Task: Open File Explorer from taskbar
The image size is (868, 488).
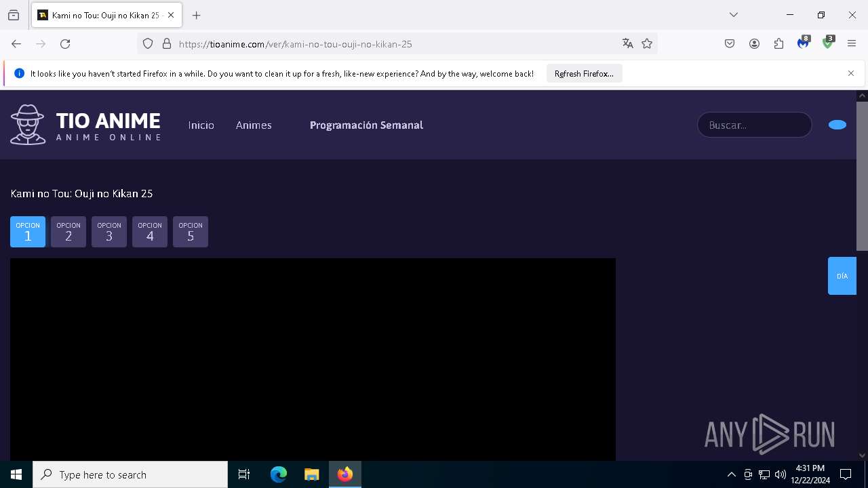Action: point(312,474)
